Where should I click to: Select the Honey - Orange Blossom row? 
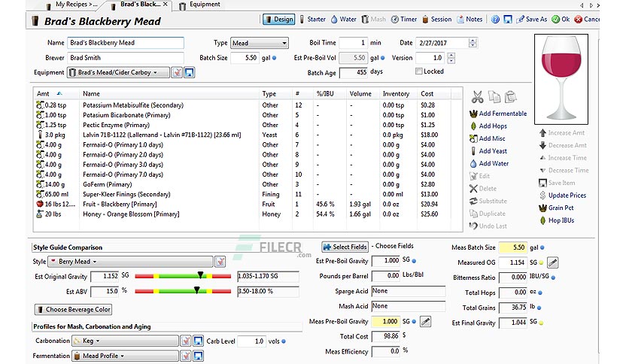[x=248, y=214]
